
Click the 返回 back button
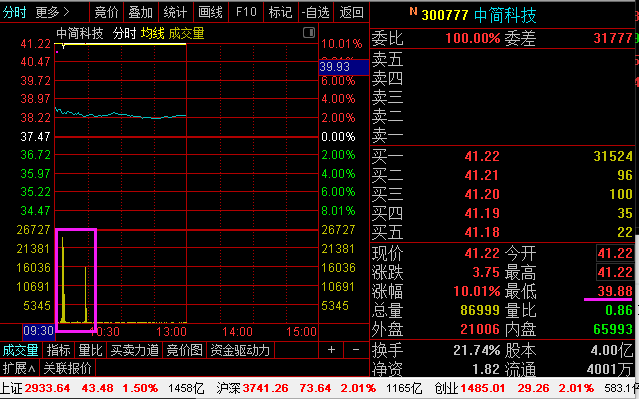click(x=351, y=12)
